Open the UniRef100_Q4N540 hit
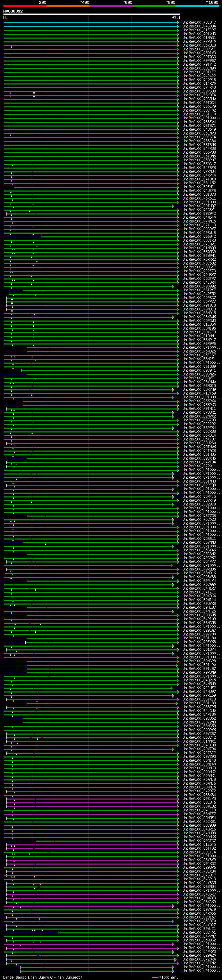 199,218
